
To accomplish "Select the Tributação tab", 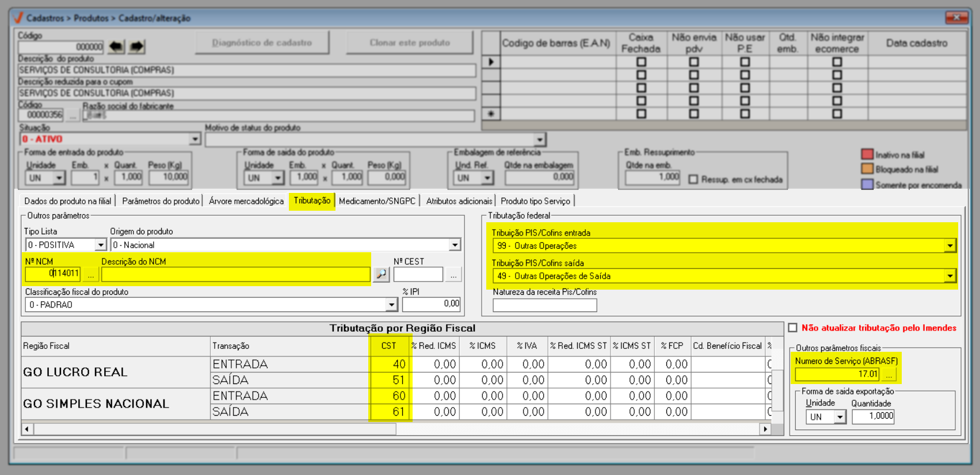I will pyautogui.click(x=312, y=200).
